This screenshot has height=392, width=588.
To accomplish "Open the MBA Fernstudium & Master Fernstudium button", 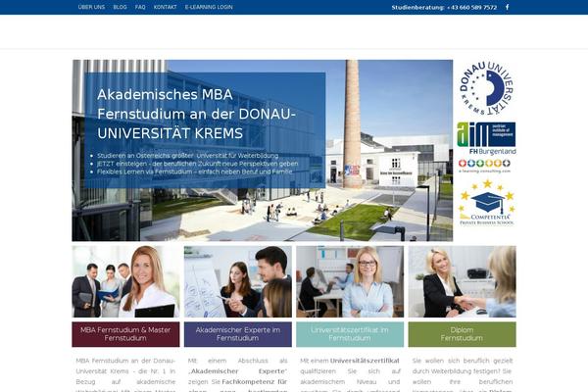I will (x=125, y=334).
